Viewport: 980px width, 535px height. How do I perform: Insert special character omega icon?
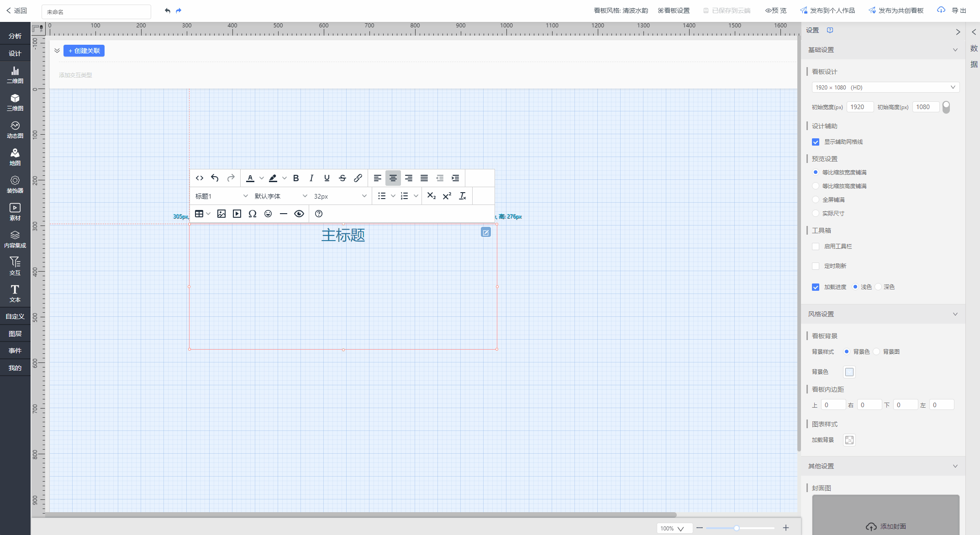253,214
